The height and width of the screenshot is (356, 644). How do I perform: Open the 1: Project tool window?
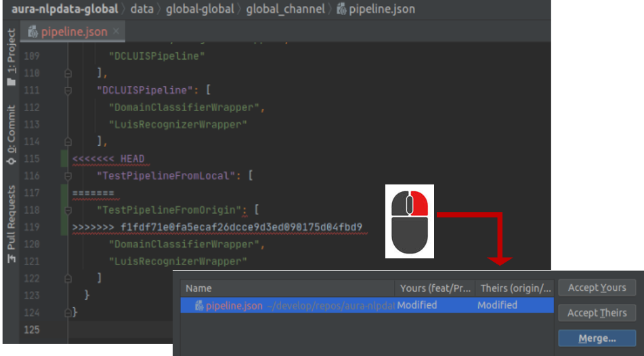(11, 57)
